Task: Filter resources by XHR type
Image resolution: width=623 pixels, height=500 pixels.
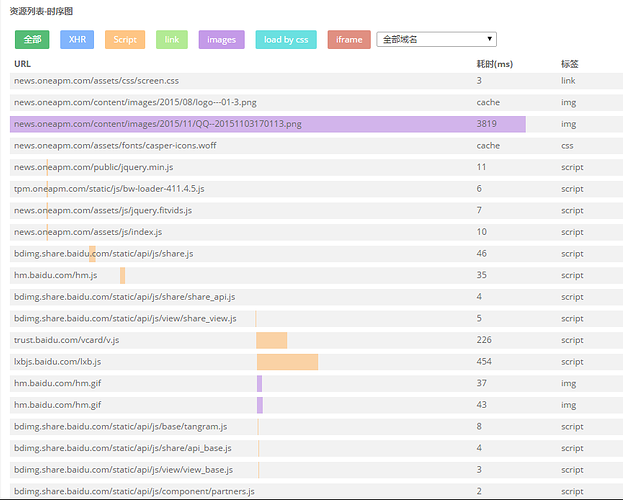Action: point(77,39)
